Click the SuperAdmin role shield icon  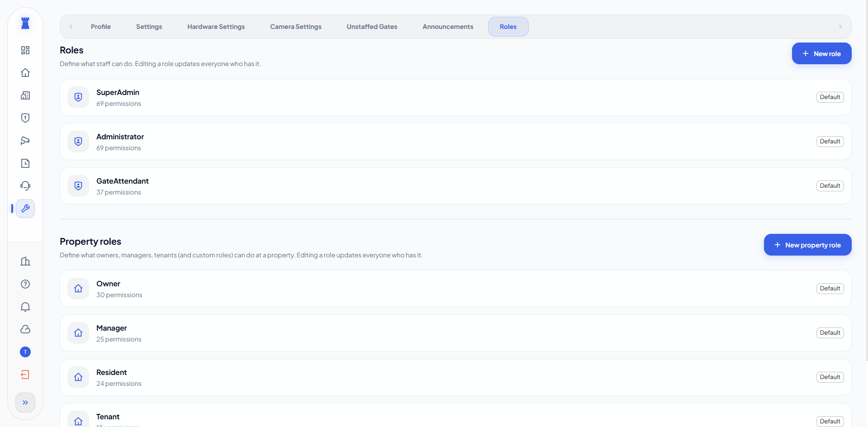pos(78,97)
